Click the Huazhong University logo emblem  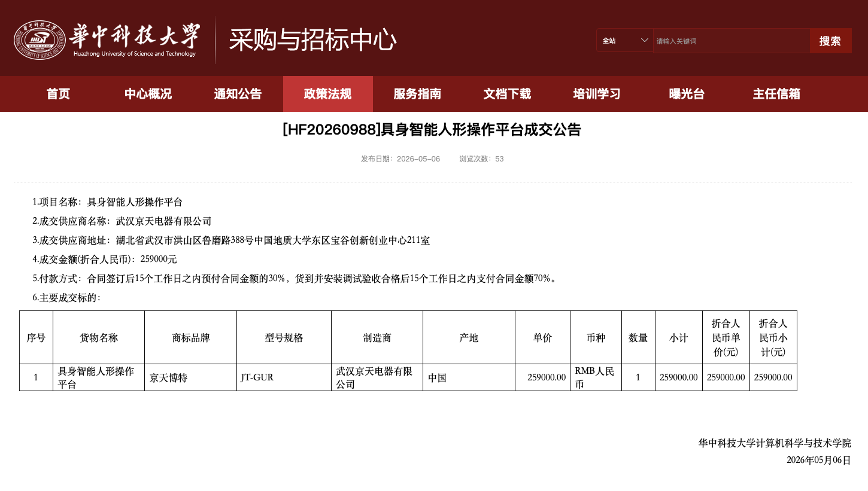click(x=40, y=40)
